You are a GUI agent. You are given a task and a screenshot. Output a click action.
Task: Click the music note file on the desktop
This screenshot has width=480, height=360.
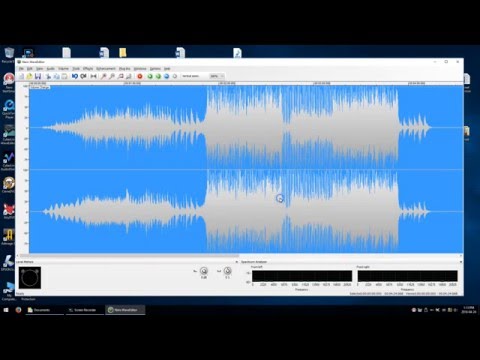[237, 53]
